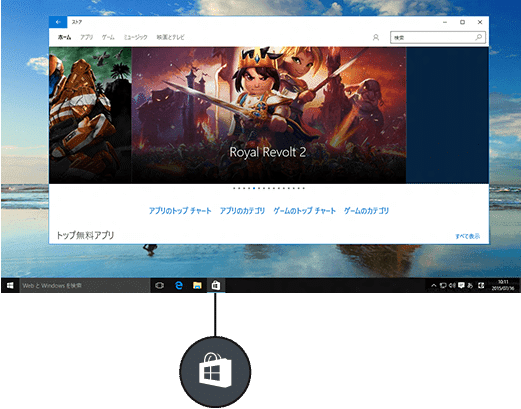Close the Store window

480,22
